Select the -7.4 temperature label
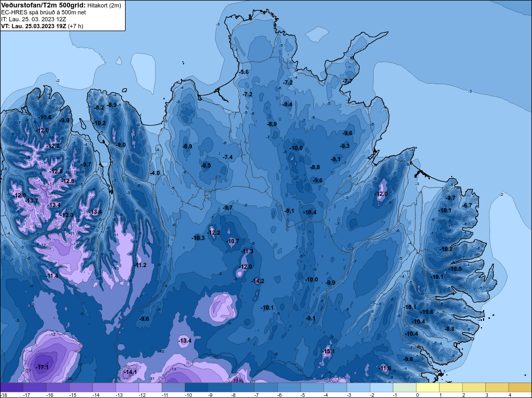Image resolution: width=532 pixels, height=398 pixels. [228, 157]
